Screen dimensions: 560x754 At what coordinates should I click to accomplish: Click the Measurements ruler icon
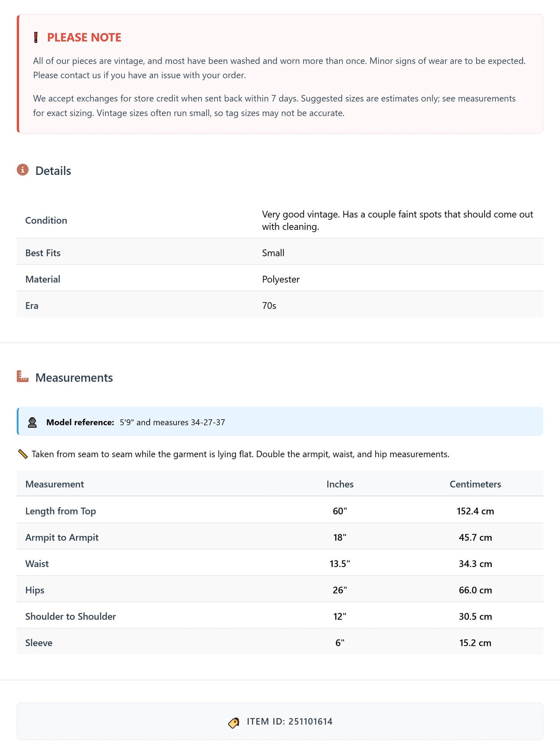[22, 377]
